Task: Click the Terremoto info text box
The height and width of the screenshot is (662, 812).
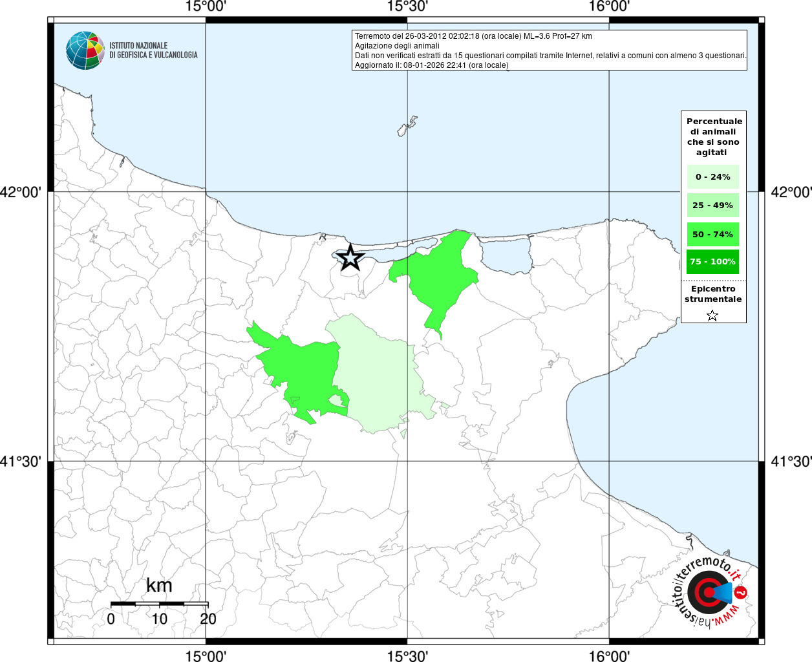Action: point(550,50)
